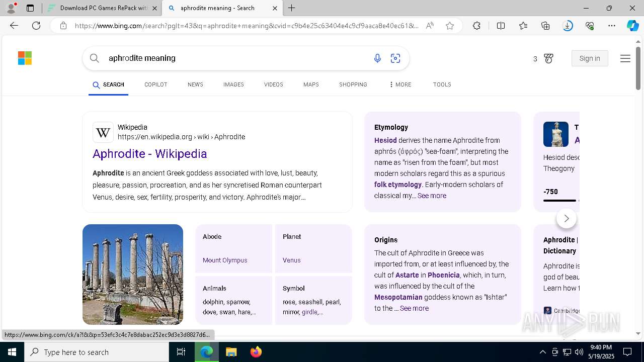
Task: Switch to IMAGES tab
Action: (x=233, y=84)
